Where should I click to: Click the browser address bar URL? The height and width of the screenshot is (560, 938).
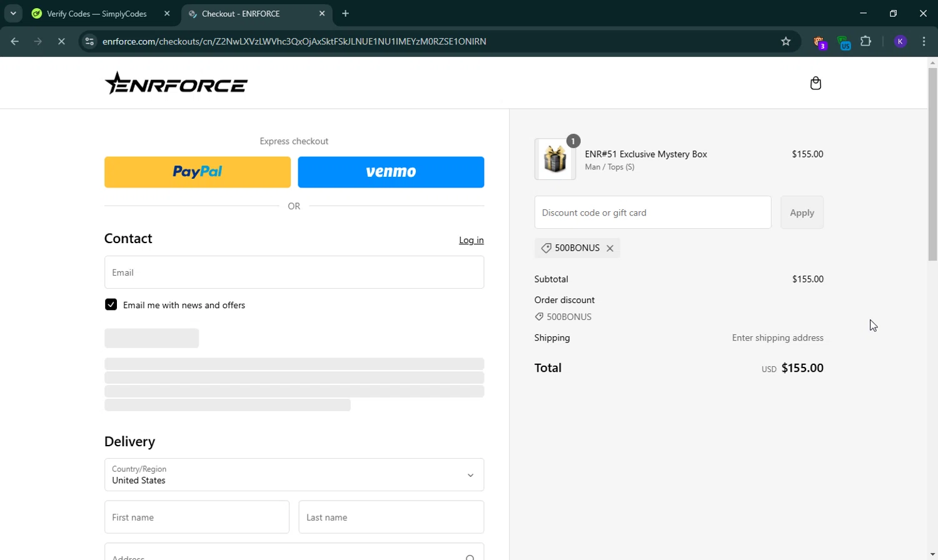(x=294, y=41)
